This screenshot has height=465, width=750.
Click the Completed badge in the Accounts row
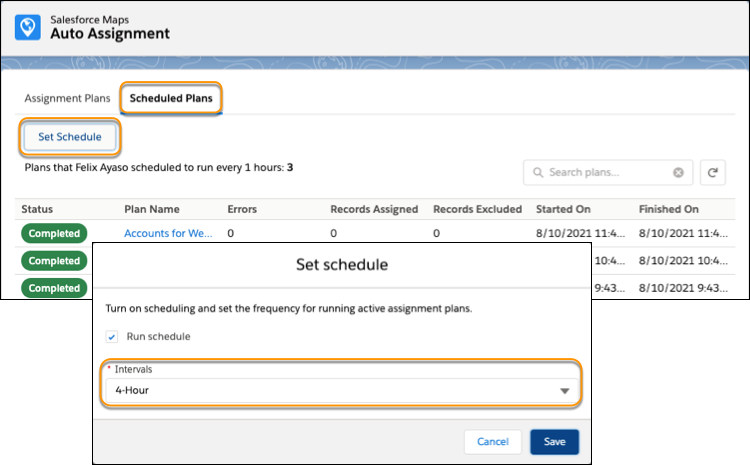[x=54, y=233]
